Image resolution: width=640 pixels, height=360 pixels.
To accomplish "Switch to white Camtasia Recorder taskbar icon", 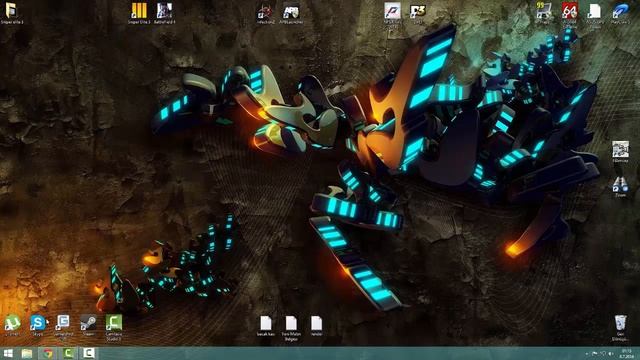I will pyautogui.click(x=89, y=353).
